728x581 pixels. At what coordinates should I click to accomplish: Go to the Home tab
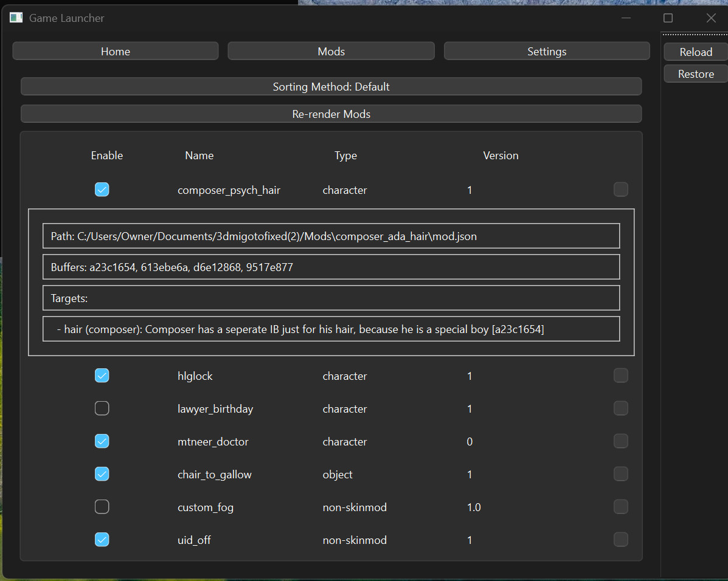coord(115,51)
